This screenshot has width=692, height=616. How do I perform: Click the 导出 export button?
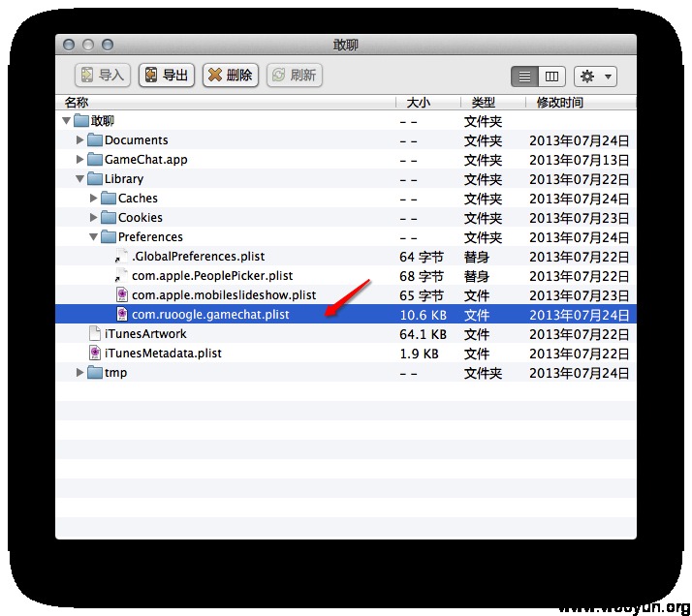[167, 76]
